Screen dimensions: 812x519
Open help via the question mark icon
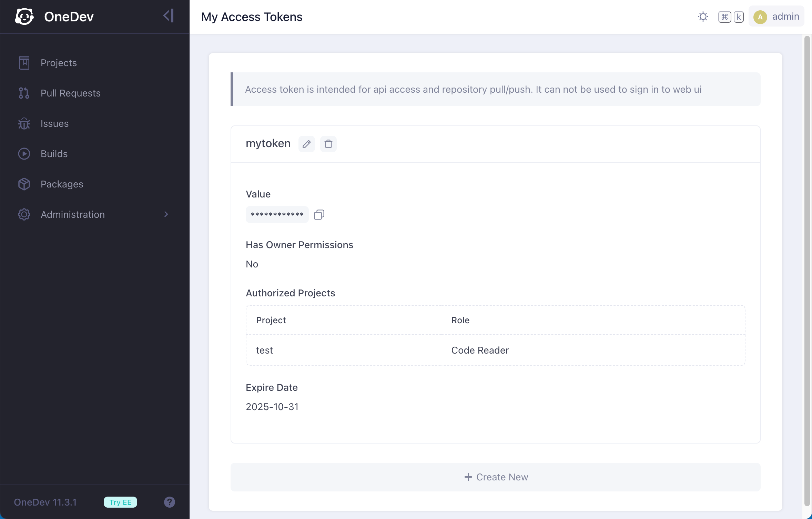tap(169, 502)
